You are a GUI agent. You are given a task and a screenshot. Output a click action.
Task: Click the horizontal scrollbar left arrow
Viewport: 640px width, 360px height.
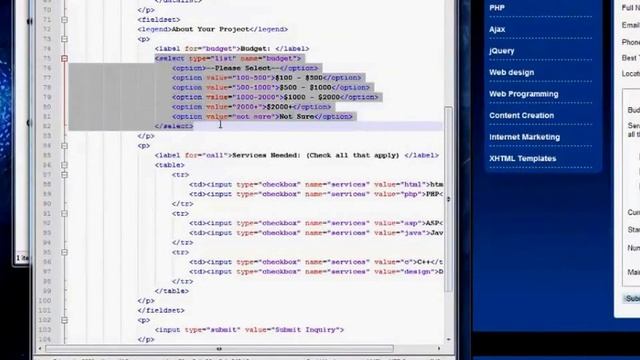[x=40, y=349]
